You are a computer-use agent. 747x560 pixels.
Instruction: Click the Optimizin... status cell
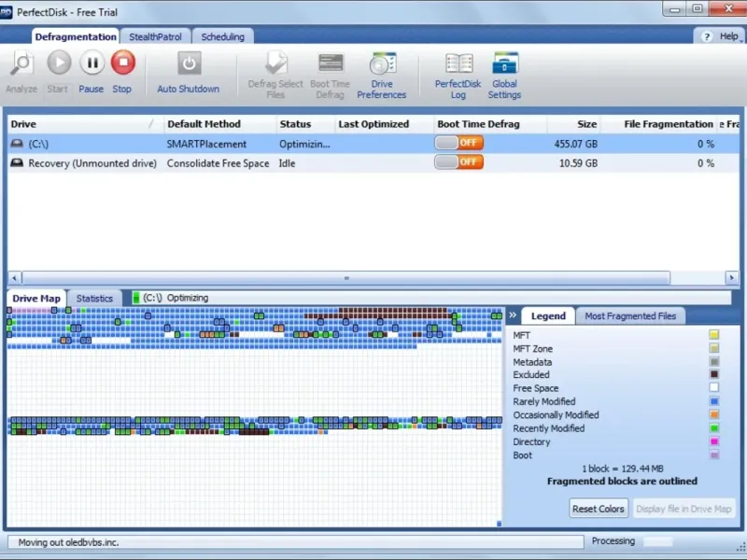tap(304, 144)
